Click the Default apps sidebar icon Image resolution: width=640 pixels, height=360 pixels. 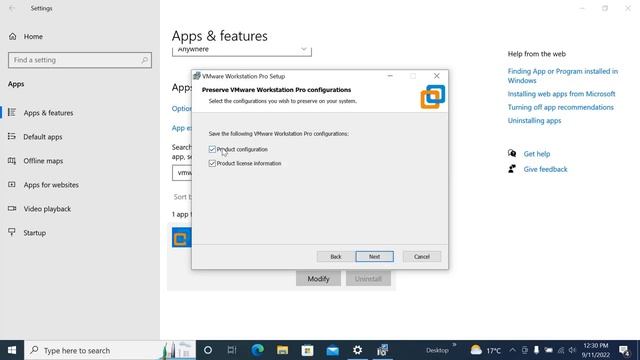click(x=12, y=136)
